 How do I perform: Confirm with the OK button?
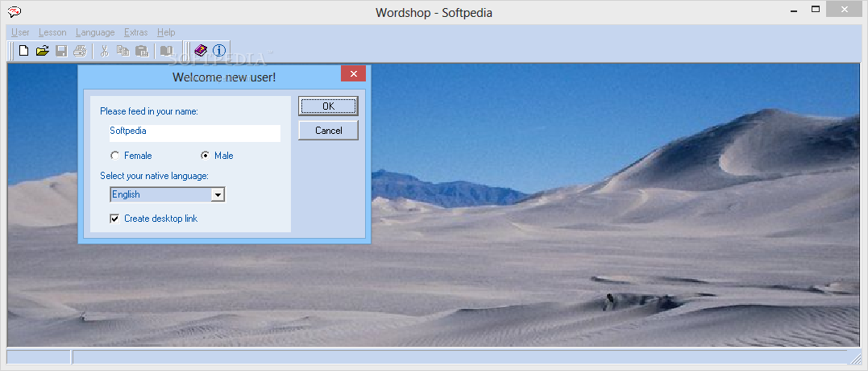328,106
